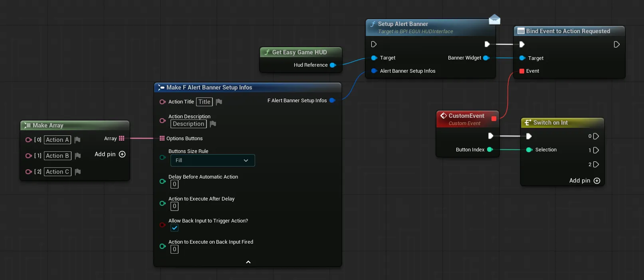Collapse the Make F Alert Banner node pins
Viewport: 644px width, 280px height.
248,262
